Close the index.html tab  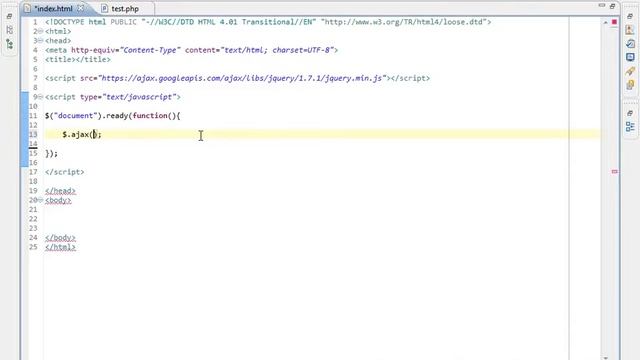point(81,8)
